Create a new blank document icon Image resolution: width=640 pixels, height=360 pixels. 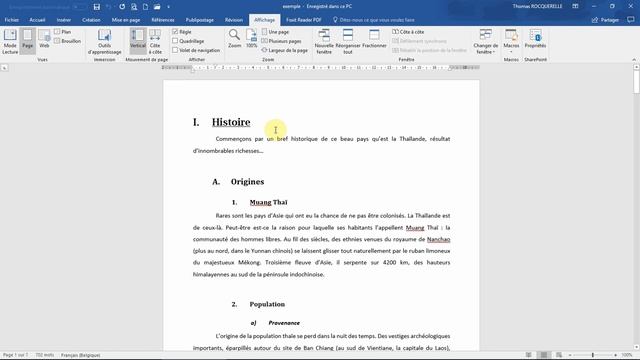tap(145, 7)
